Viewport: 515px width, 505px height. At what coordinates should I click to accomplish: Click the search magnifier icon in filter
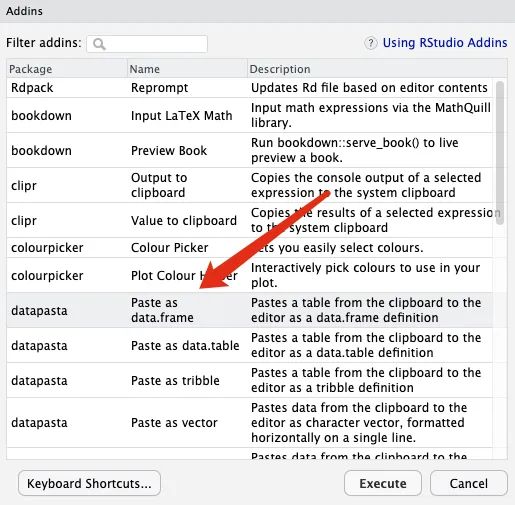99,44
